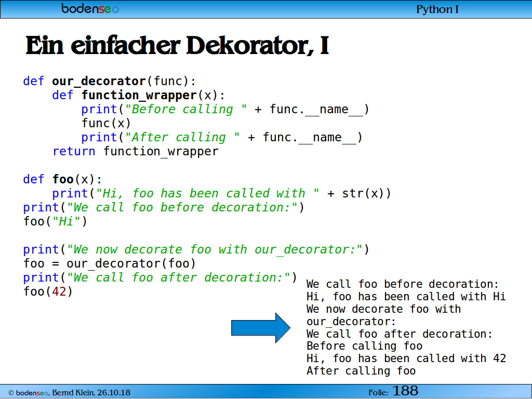Select the "def foo(x):" definition line
Viewport: 532px width, 399px height.
coord(62,179)
